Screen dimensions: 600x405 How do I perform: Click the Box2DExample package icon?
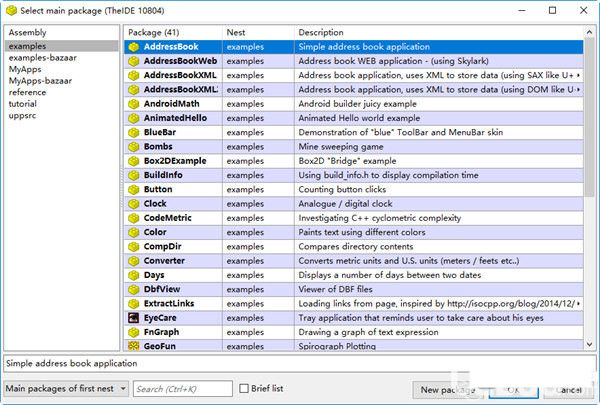(134, 161)
